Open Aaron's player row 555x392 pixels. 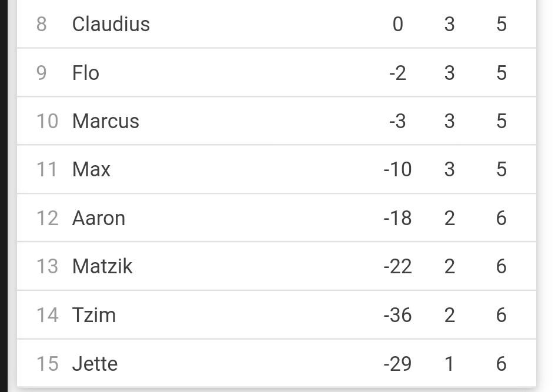coord(276,217)
